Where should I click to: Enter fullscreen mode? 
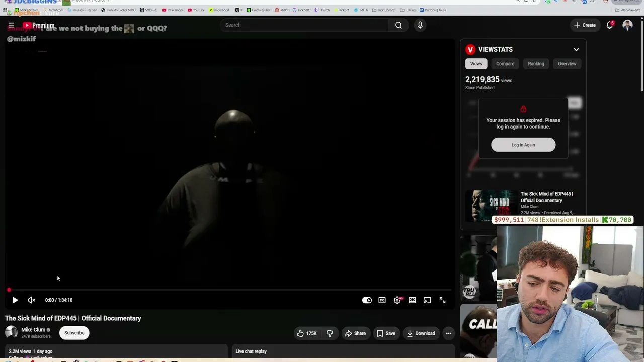click(x=442, y=300)
